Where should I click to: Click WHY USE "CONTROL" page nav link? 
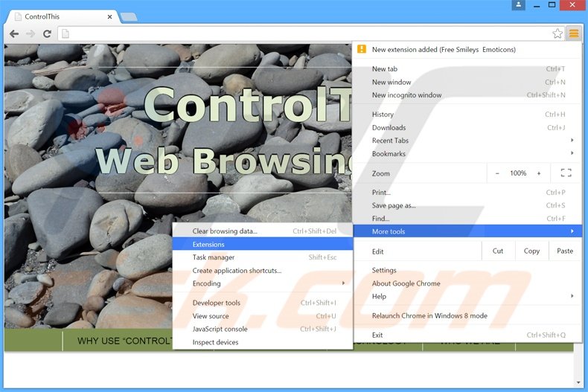coord(124,341)
